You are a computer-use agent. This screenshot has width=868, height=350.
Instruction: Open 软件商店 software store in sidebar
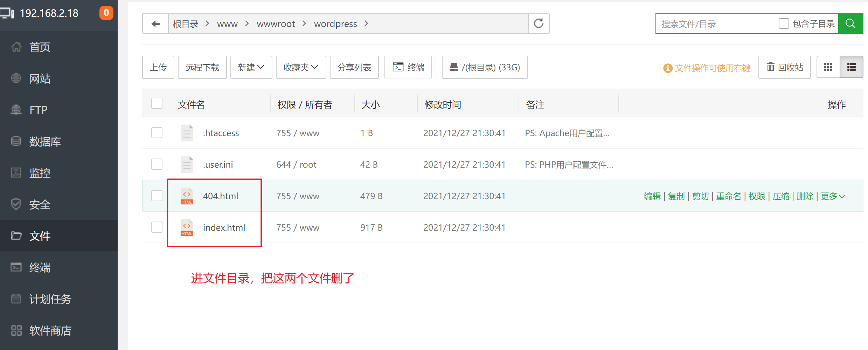(59, 330)
